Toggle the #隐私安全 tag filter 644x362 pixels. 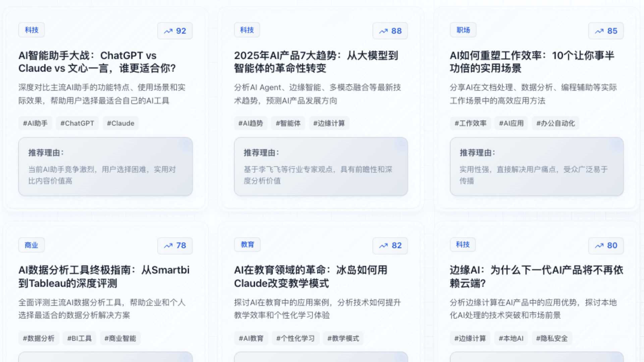(552, 338)
